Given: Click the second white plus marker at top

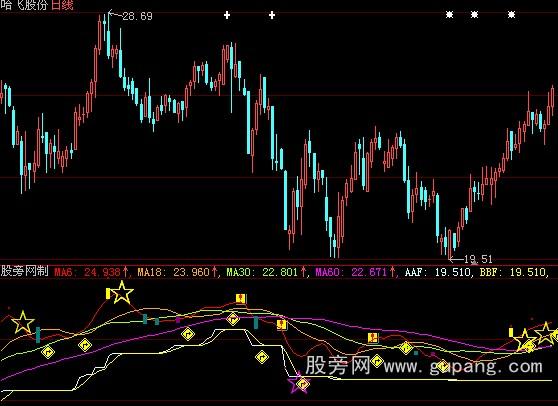Looking at the screenshot, I should click(272, 15).
